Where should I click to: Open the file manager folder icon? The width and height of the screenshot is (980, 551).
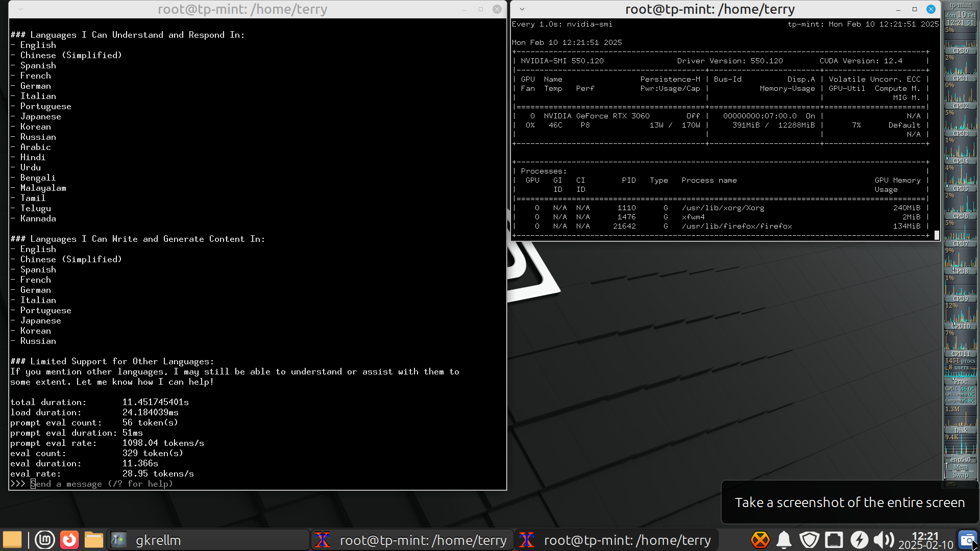click(x=94, y=539)
